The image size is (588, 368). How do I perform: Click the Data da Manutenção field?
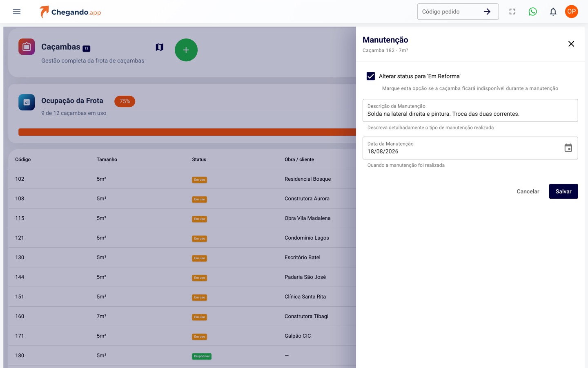pos(470,148)
